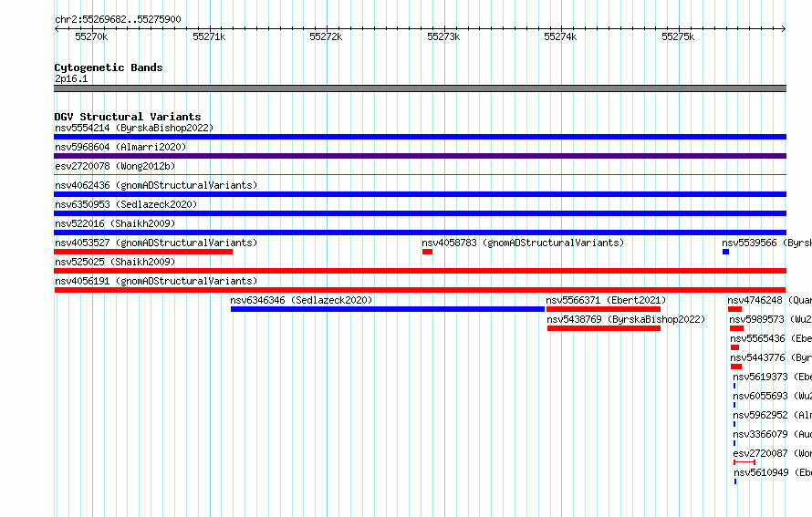Select the thin red esv2720078 line
This screenshot has width=812, height=517.
(420, 175)
